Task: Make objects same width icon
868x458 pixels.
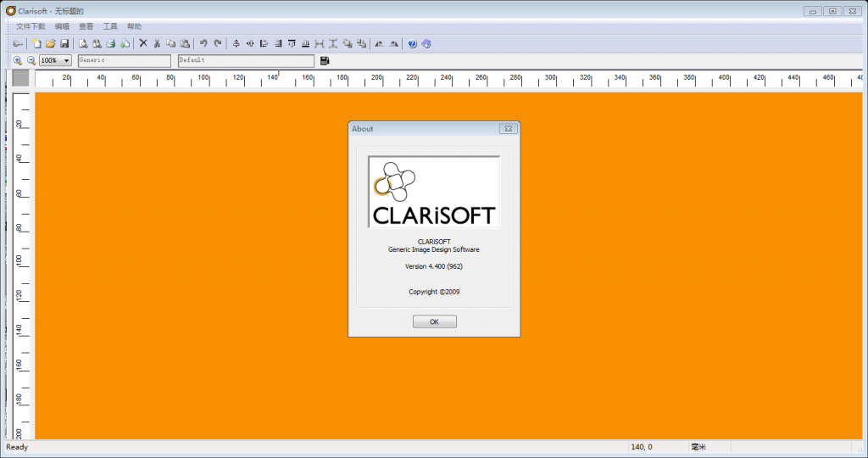Action: 320,44
